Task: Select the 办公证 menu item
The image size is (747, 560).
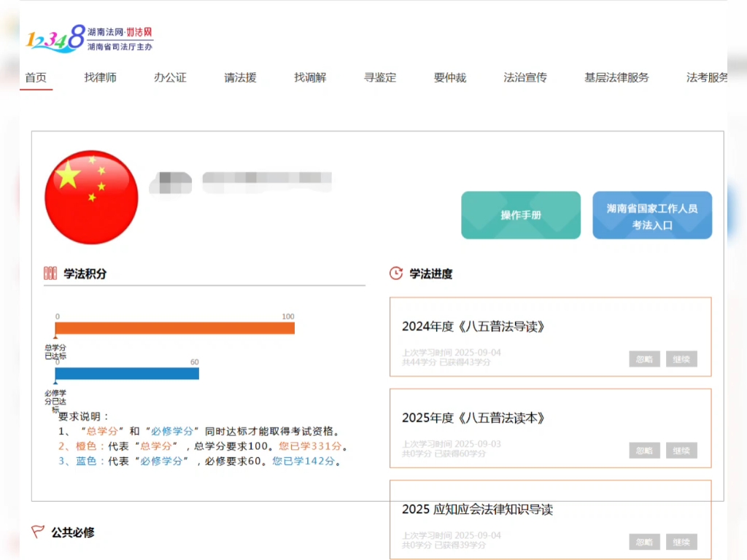Action: [x=170, y=77]
